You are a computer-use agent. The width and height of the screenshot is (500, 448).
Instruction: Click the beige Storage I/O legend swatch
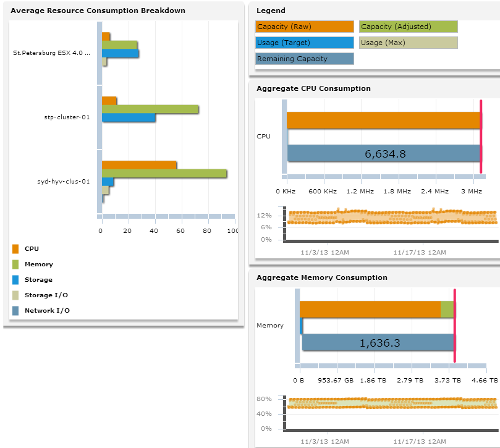pyautogui.click(x=15, y=295)
